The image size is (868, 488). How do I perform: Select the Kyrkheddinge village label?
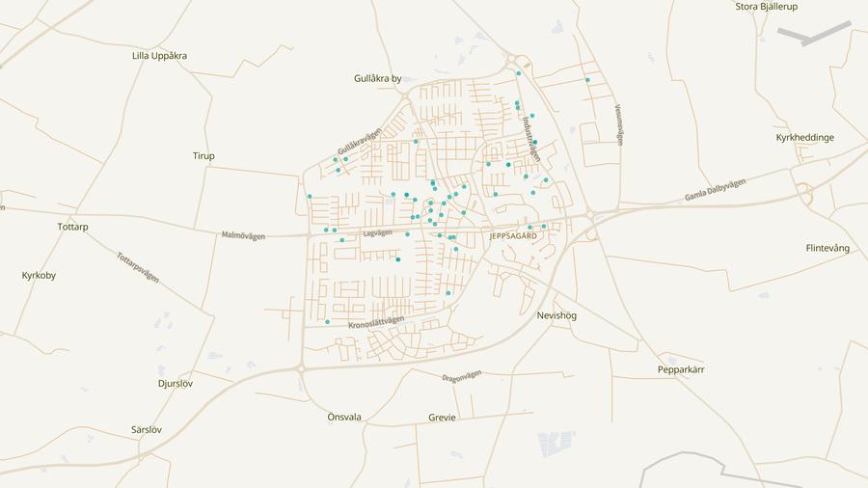pyautogui.click(x=804, y=138)
